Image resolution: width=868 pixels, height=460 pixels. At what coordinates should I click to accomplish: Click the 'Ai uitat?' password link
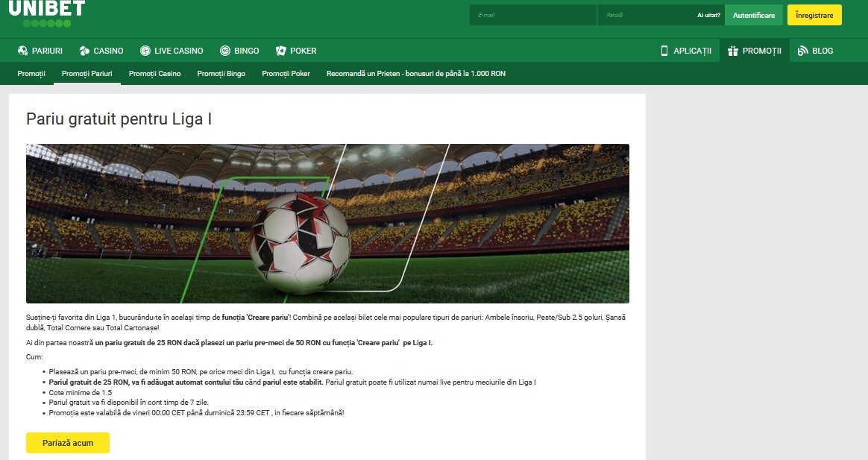point(708,16)
